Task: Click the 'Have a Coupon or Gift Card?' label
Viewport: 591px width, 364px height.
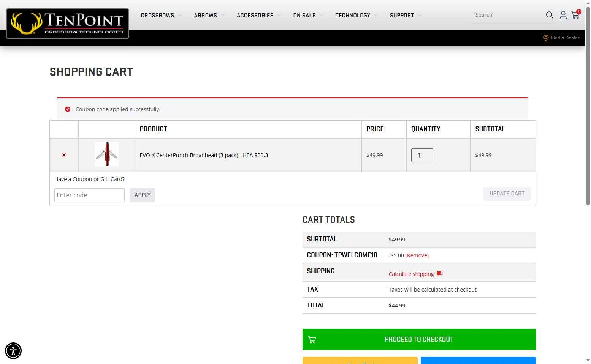Action: 89,179
